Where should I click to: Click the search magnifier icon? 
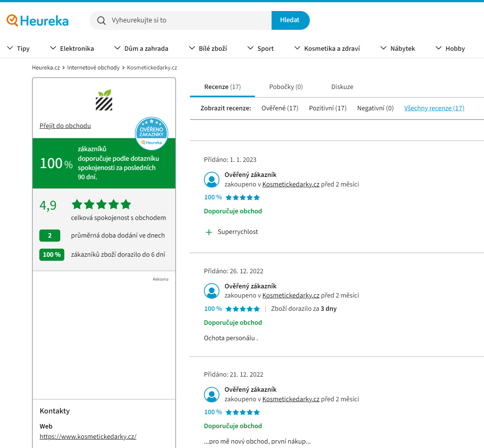(101, 20)
